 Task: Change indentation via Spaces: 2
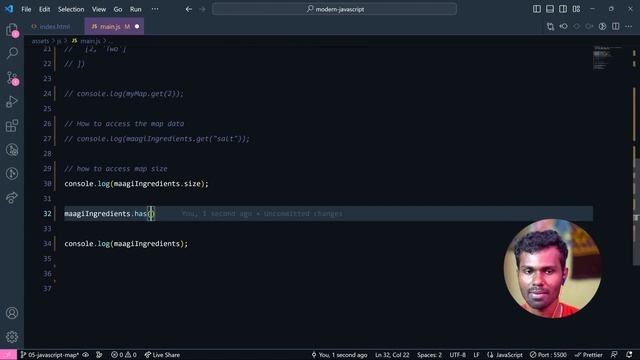click(x=429, y=355)
